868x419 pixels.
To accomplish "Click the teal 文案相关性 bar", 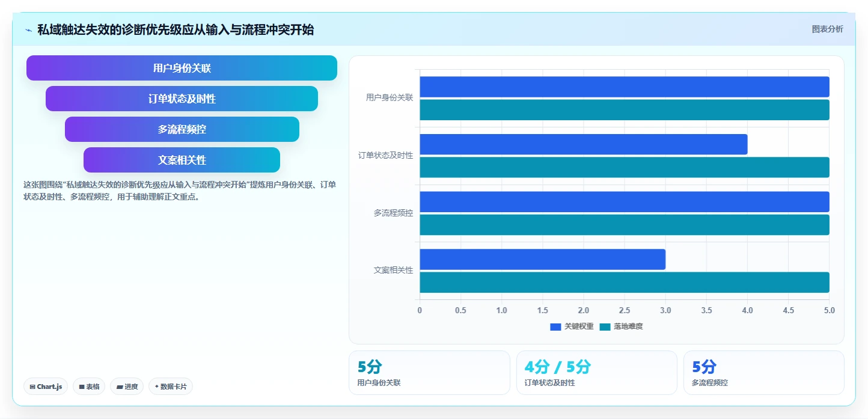I will coord(625,283).
